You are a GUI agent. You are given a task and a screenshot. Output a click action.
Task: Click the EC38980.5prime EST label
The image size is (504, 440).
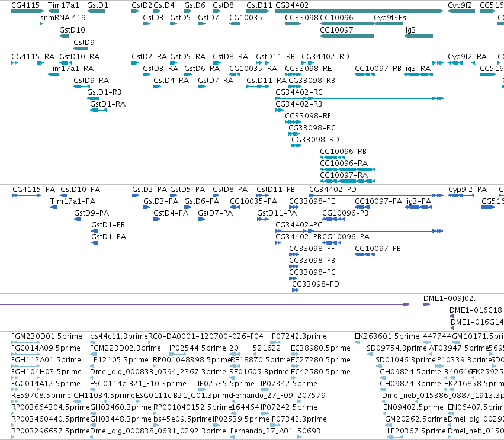pos(320,348)
